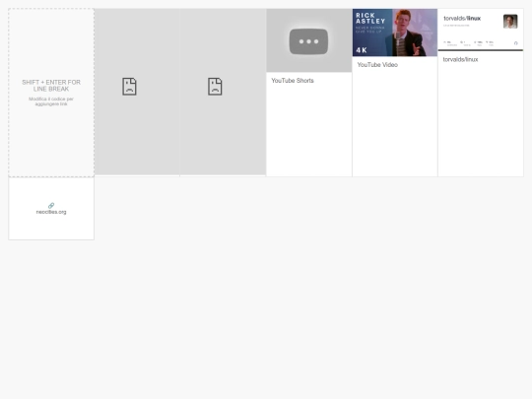
Task: Click the avatar in the torvalds/linux preview
Action: pos(510,22)
